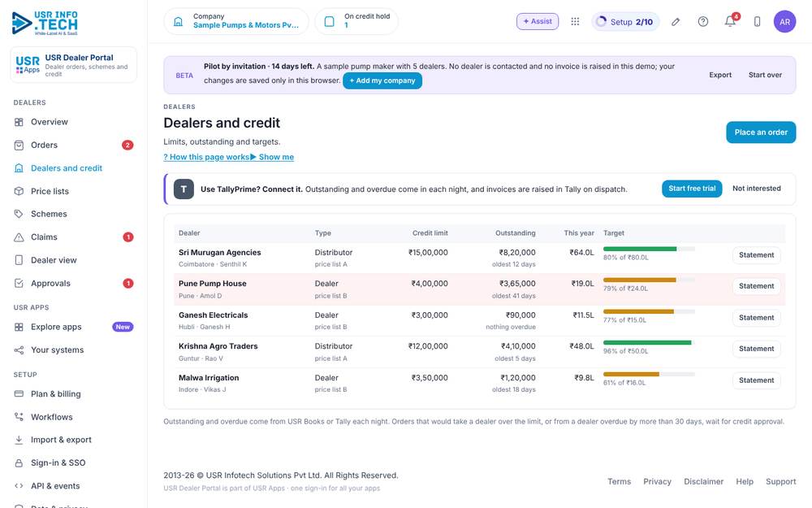This screenshot has height=508, width=812.
Task: Click the API & events code icon
Action: tap(19, 486)
